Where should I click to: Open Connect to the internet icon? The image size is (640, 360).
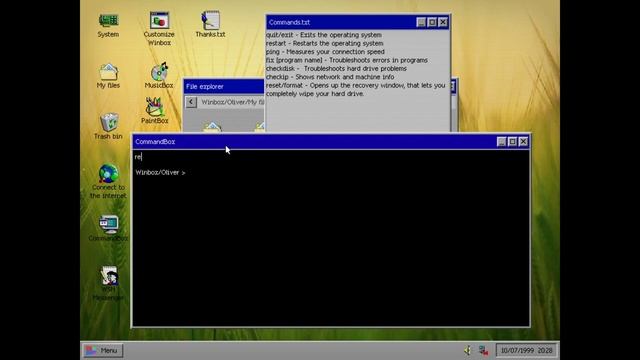(108, 181)
